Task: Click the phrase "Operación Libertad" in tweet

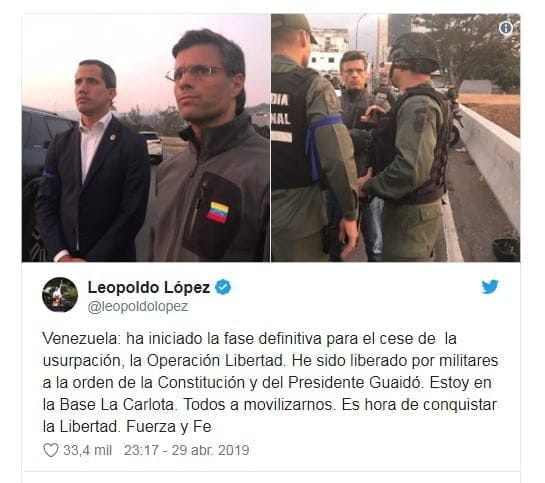Action: (x=215, y=361)
